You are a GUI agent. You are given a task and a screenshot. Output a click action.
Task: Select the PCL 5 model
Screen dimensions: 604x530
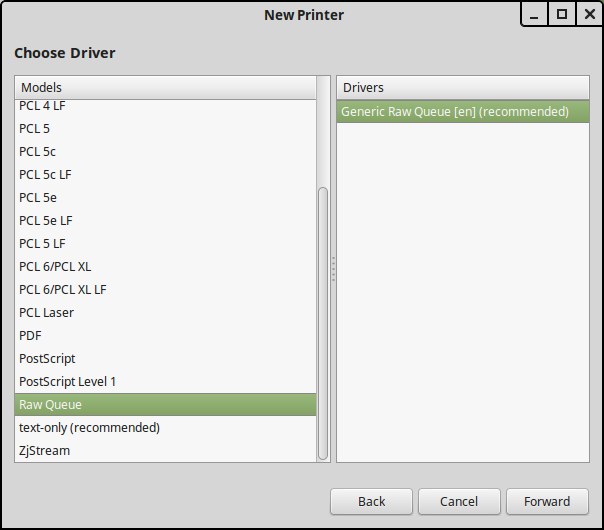click(34, 128)
